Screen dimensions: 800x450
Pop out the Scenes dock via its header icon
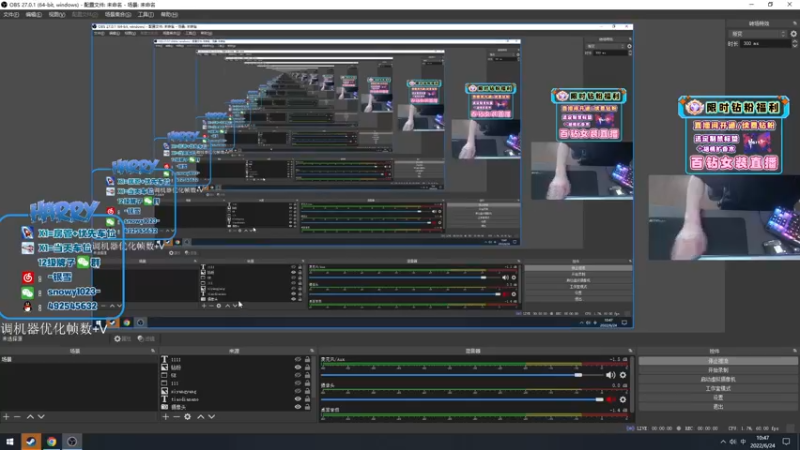coord(153,351)
